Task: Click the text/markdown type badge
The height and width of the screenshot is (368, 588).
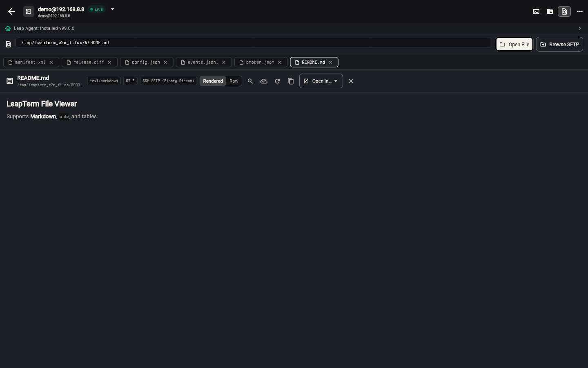Action: point(104,81)
